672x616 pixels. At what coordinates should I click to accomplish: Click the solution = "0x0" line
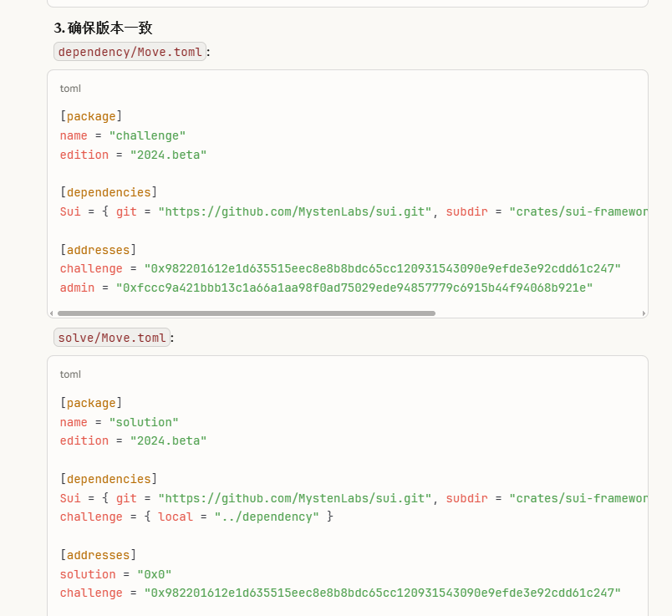tap(111, 574)
